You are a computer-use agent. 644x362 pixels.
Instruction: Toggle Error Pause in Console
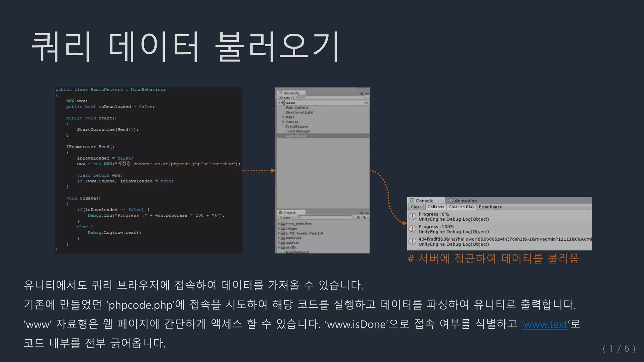(490, 207)
